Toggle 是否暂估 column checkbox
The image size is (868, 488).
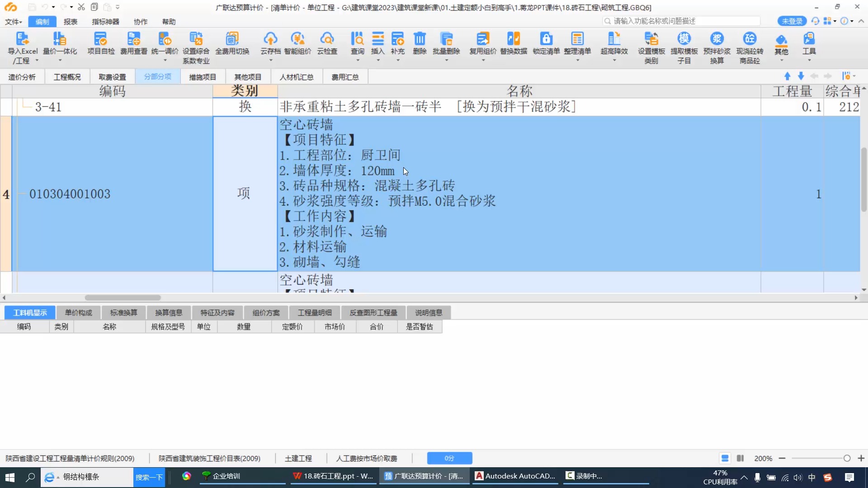click(420, 327)
